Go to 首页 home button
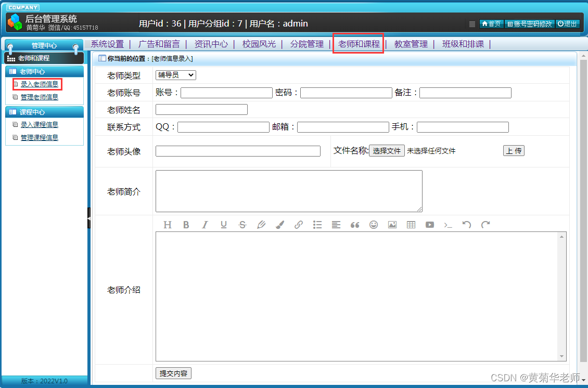The image size is (588, 388). coord(491,24)
